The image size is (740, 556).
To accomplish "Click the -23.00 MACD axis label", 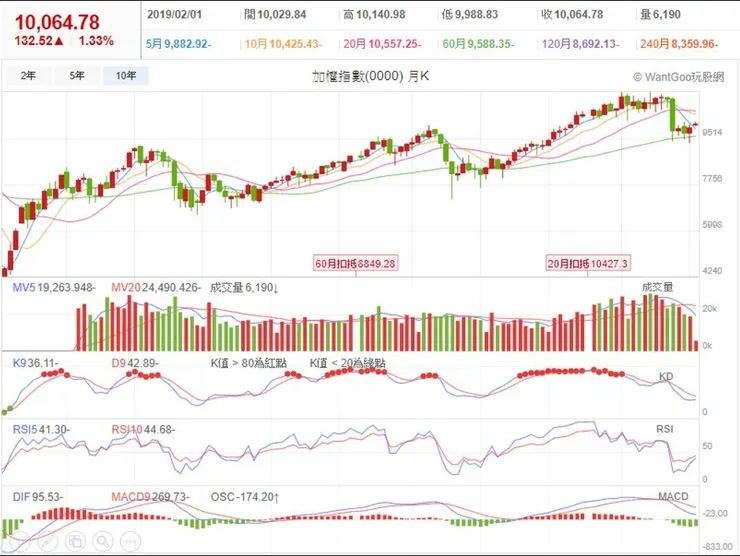I will [715, 514].
